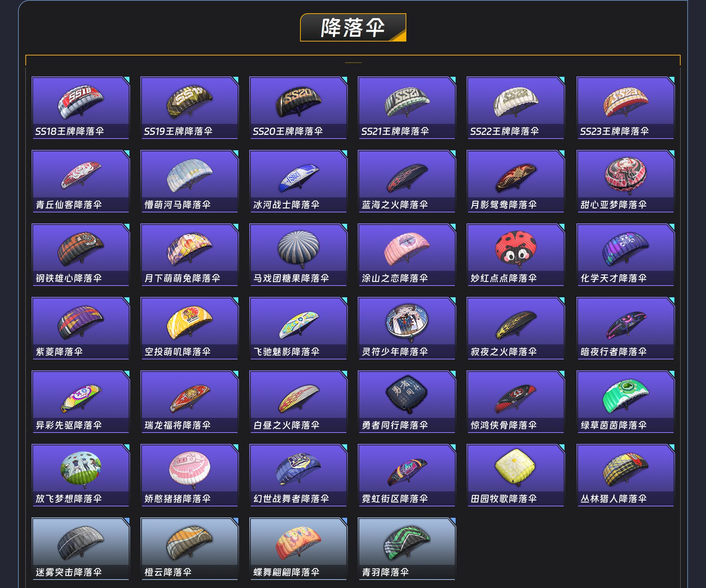Choose the 丛林猎人降落伞 label
This screenshot has width=706, height=588.
[x=613, y=499]
